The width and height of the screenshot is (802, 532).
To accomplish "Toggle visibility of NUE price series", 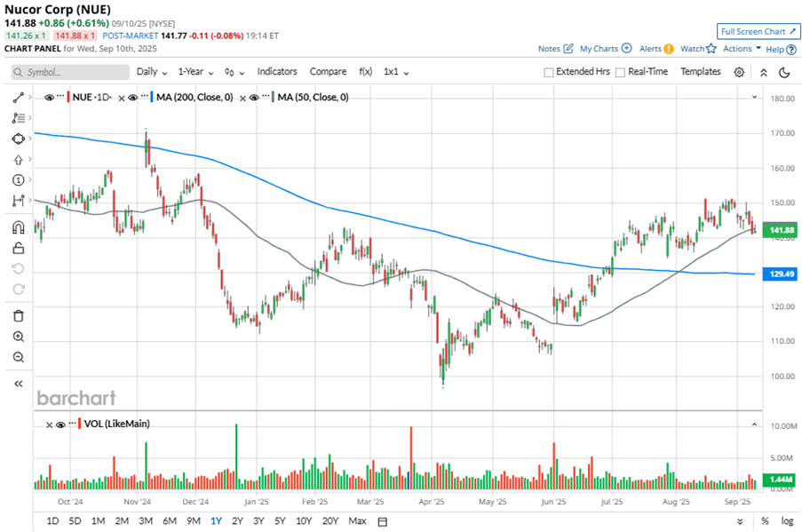I will point(49,98).
